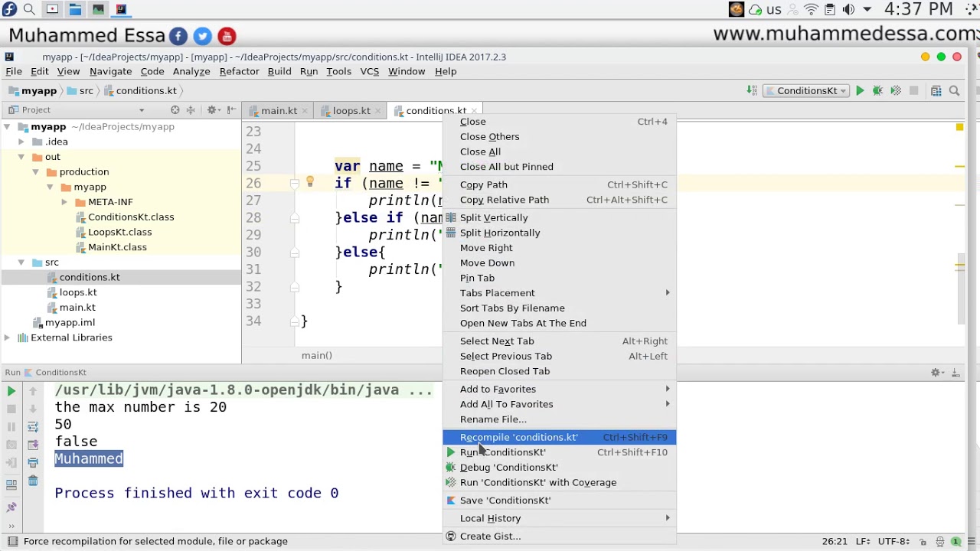Hide the Project tool window
Image resolution: width=980 pixels, height=551 pixels.
(231, 110)
